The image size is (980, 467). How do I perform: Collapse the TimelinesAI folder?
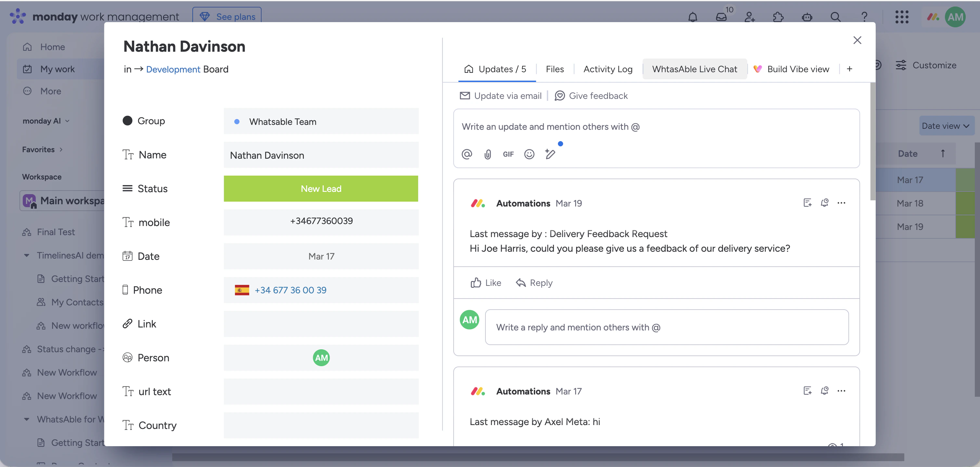[x=26, y=255]
